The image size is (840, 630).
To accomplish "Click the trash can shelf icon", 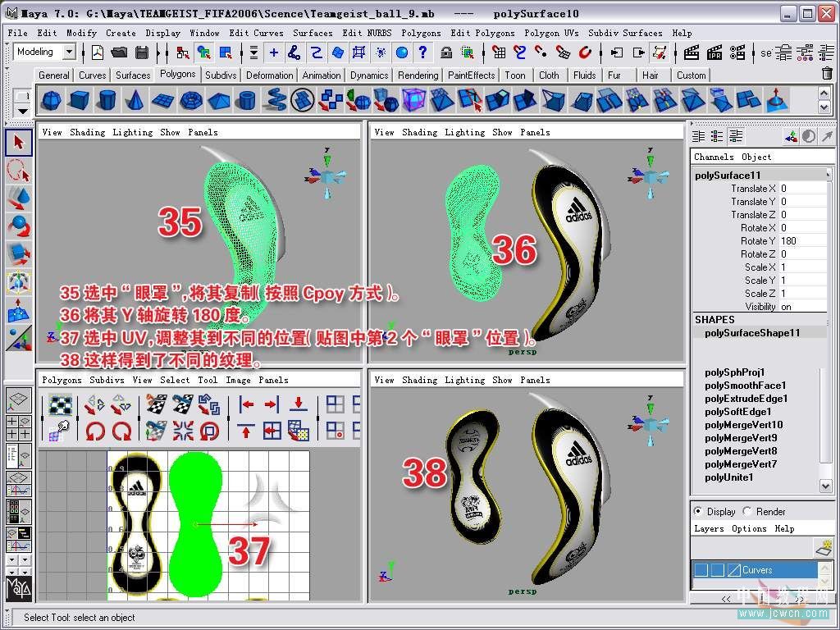I will pyautogui.click(x=827, y=73).
